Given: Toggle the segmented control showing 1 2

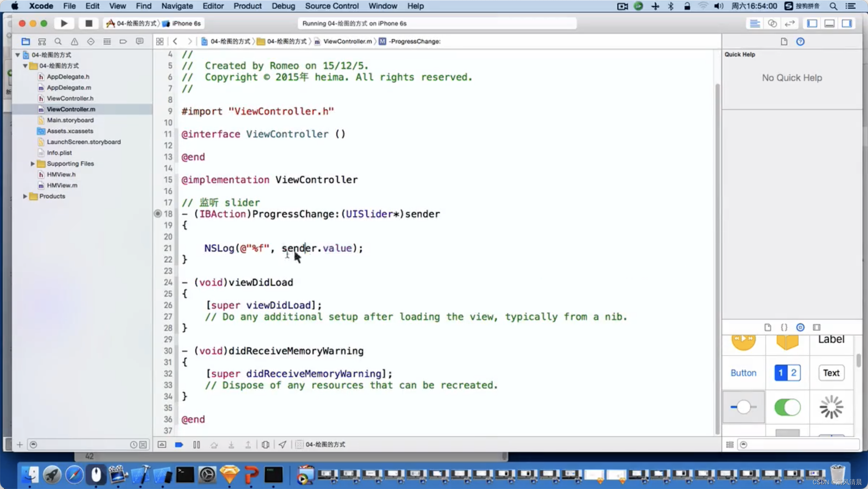Looking at the screenshot, I should (x=787, y=373).
